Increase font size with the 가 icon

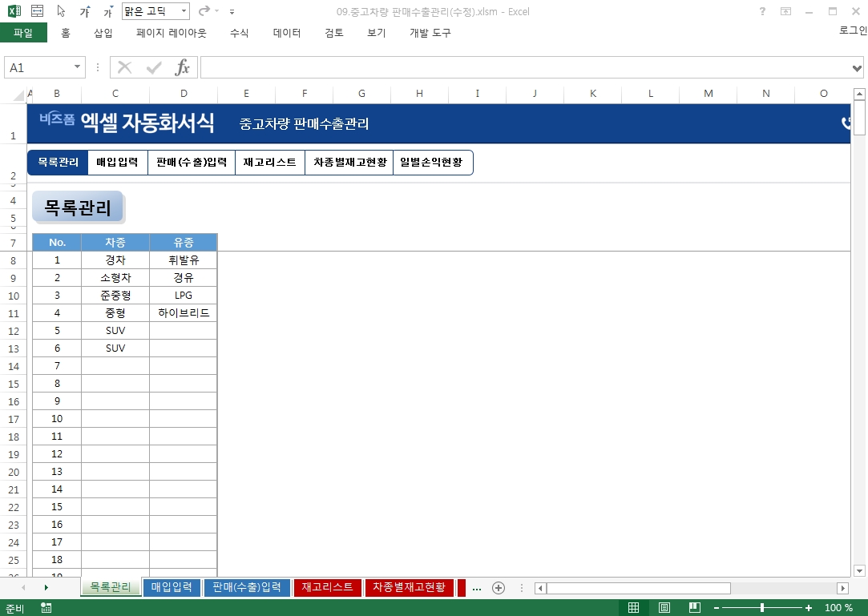pos(85,12)
